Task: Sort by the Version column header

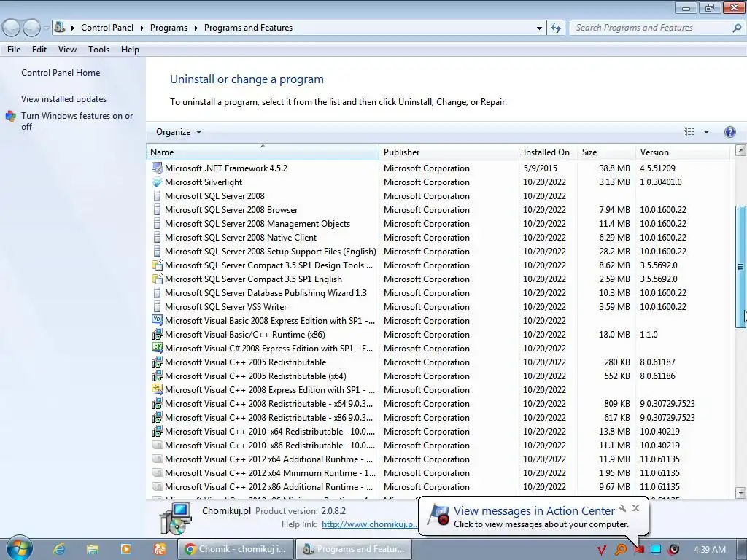Action: click(682, 152)
